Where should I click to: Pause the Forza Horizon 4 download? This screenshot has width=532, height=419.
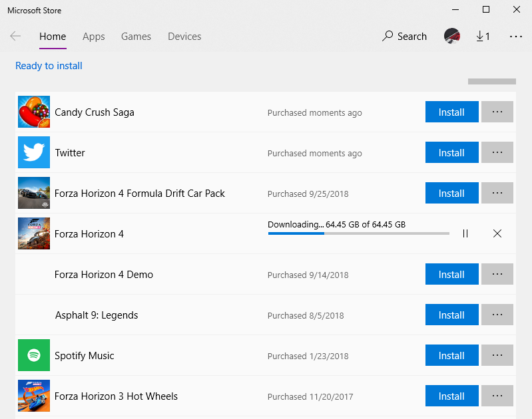pos(465,233)
